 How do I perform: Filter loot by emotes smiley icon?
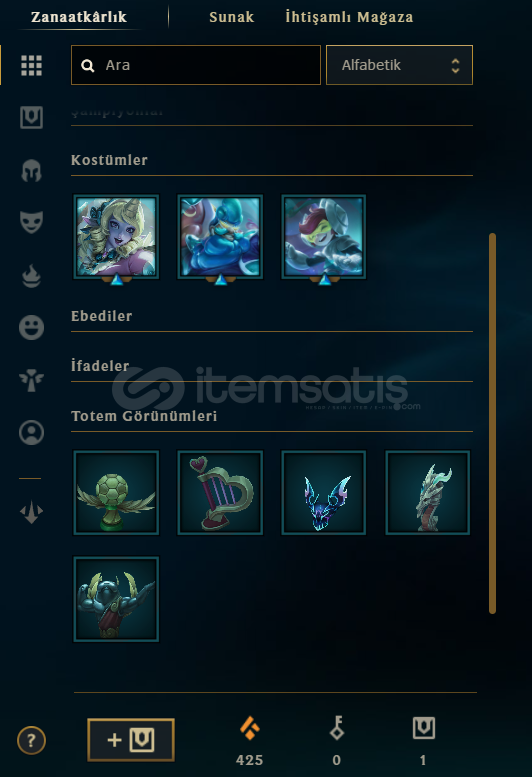(31, 328)
